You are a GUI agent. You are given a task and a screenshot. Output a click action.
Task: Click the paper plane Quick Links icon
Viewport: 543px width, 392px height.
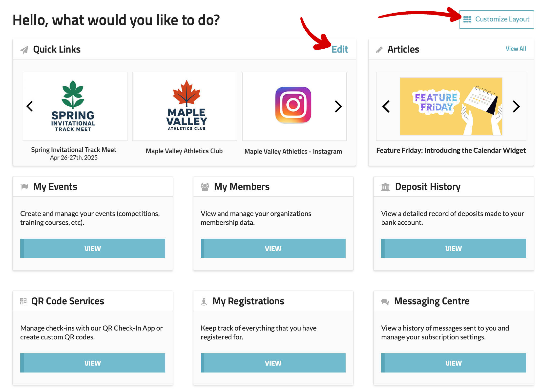[x=24, y=50]
